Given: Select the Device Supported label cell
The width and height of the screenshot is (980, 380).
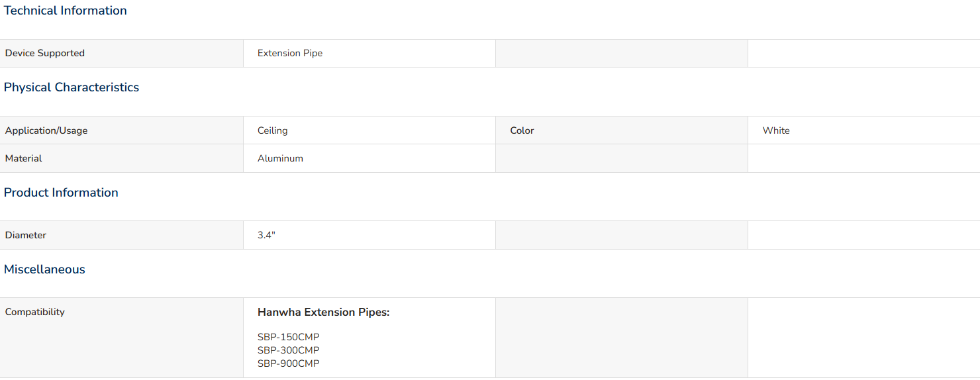Looking at the screenshot, I should pyautogui.click(x=122, y=53).
